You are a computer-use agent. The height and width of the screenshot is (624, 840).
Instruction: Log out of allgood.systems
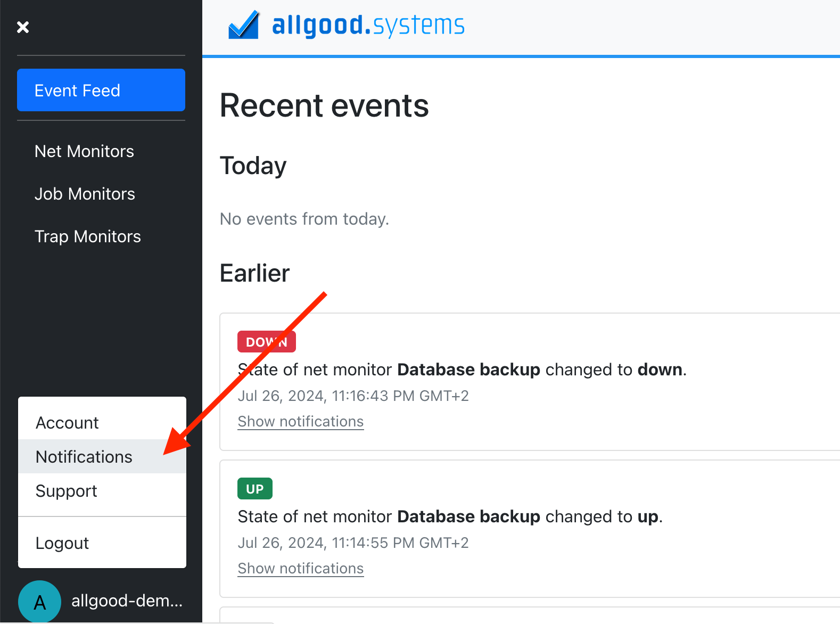coord(62,543)
